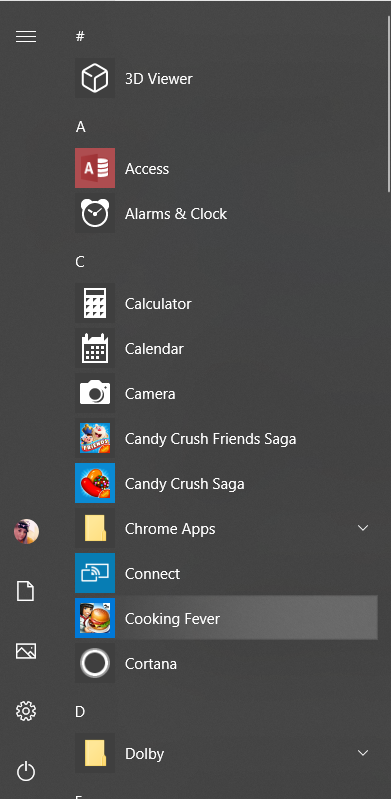The image size is (391, 799).
Task: Select the 'Cortana' label
Action: click(151, 664)
